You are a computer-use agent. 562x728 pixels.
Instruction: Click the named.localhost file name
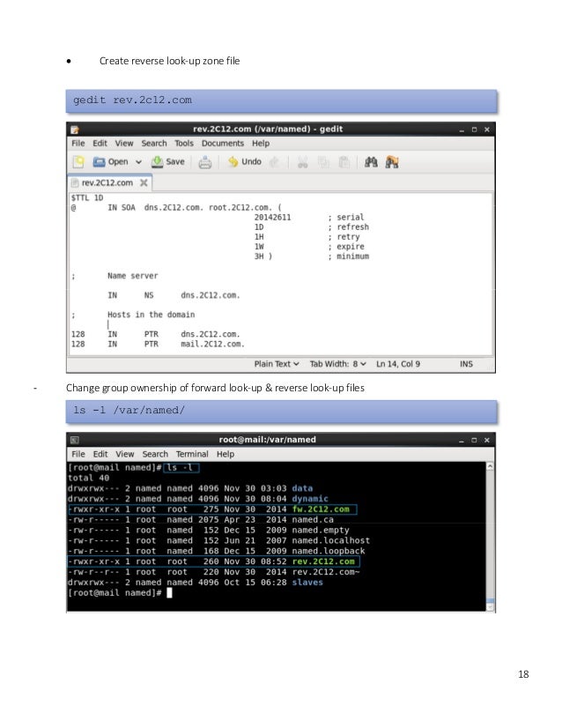[331, 540]
